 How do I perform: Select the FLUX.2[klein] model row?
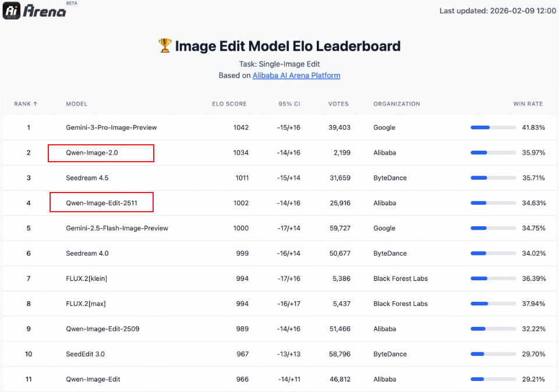pyautogui.click(x=87, y=279)
